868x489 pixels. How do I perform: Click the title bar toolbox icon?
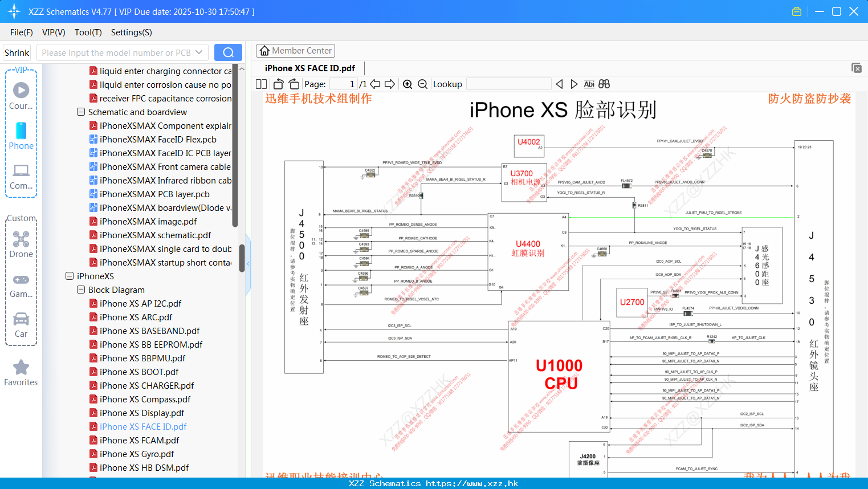[x=797, y=11]
